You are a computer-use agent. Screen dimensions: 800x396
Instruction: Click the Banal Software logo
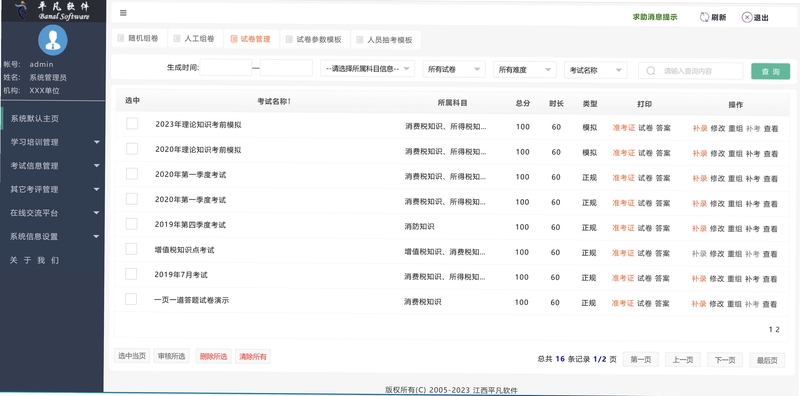tap(53, 11)
